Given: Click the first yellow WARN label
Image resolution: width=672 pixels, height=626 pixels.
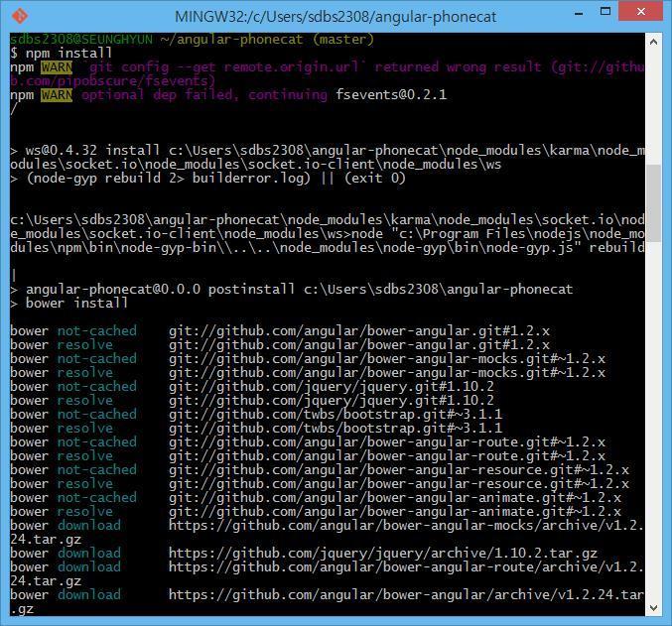Looking at the screenshot, I should coord(57,67).
